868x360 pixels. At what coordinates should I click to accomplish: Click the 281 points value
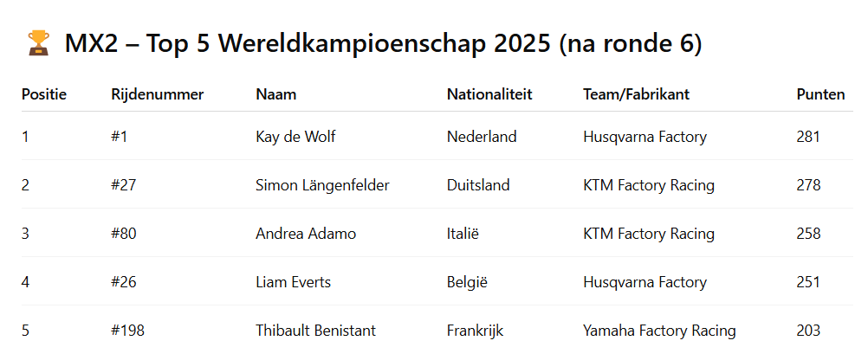[x=808, y=136]
